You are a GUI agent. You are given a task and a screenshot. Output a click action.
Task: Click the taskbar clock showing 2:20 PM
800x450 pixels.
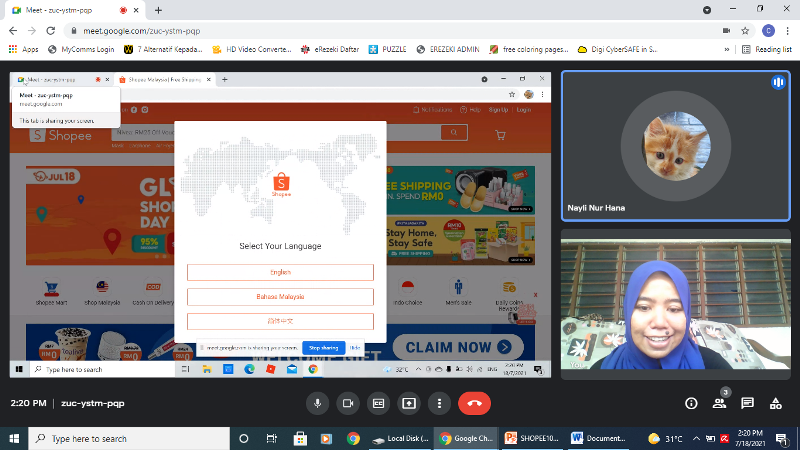[750, 438]
